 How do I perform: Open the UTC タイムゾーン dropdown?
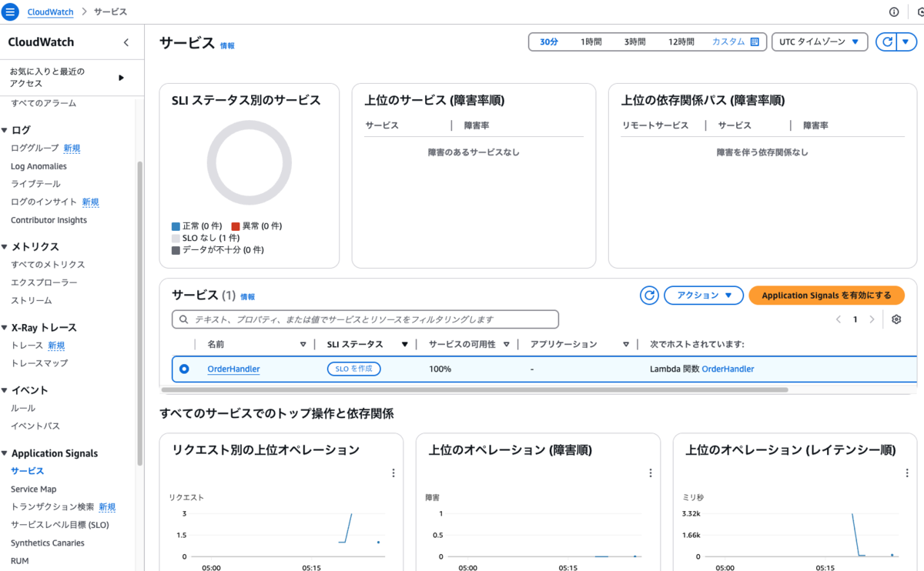[x=819, y=42]
